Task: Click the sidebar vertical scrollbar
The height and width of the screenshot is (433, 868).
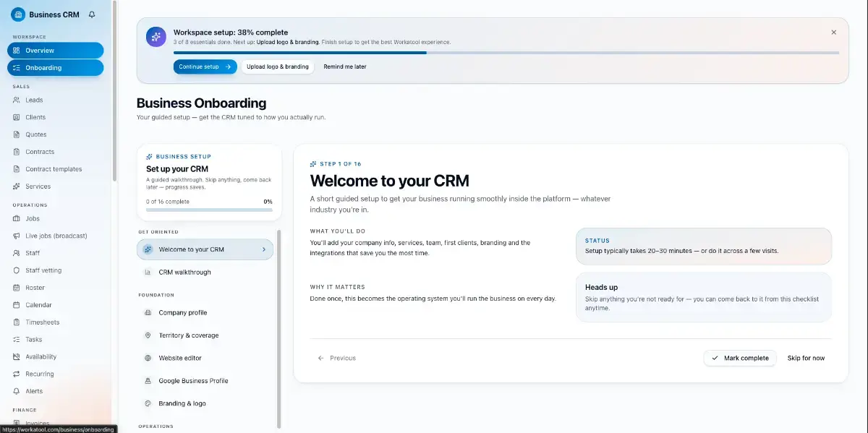Action: click(x=114, y=93)
